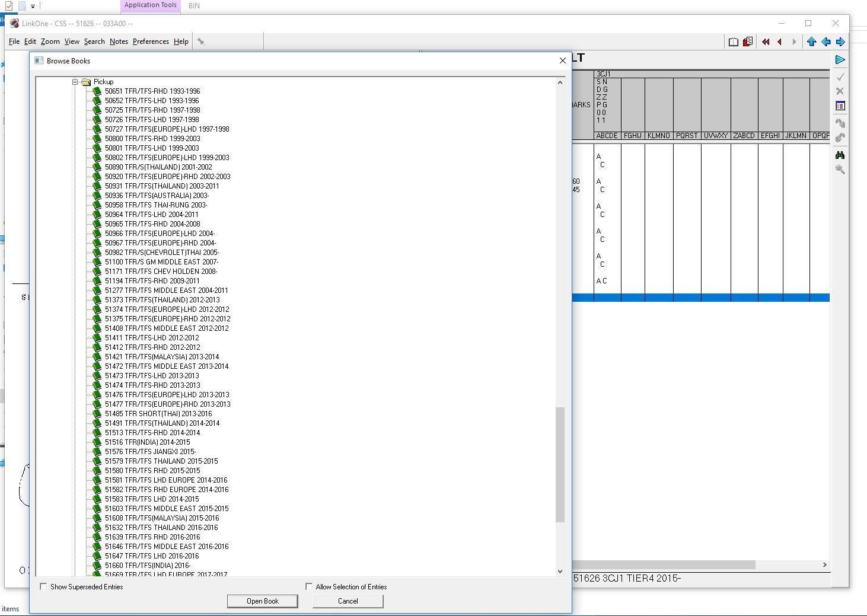867x616 pixels.
Task: Select book 51632 TFR/TFS THAILAND 2016-2016
Action: [161, 528]
